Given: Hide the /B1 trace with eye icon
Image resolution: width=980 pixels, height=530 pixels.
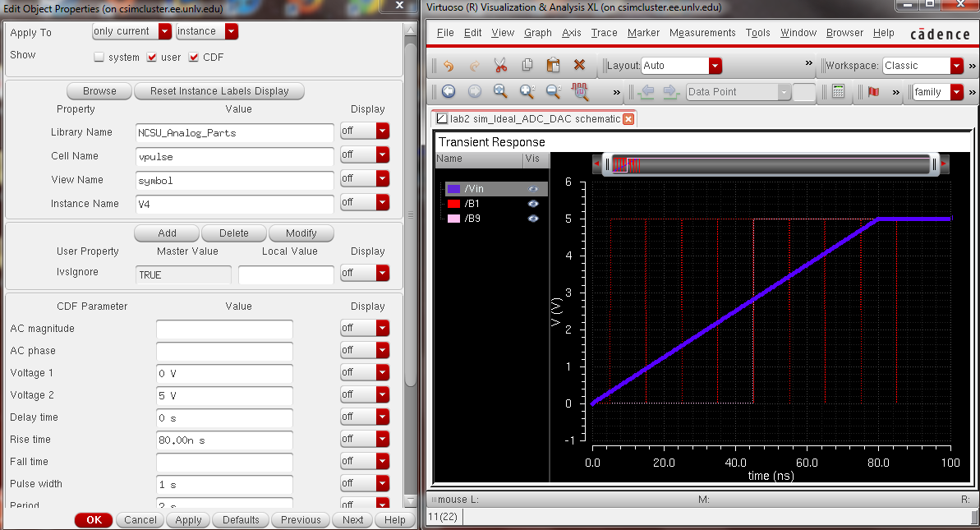Looking at the screenshot, I should (x=533, y=204).
